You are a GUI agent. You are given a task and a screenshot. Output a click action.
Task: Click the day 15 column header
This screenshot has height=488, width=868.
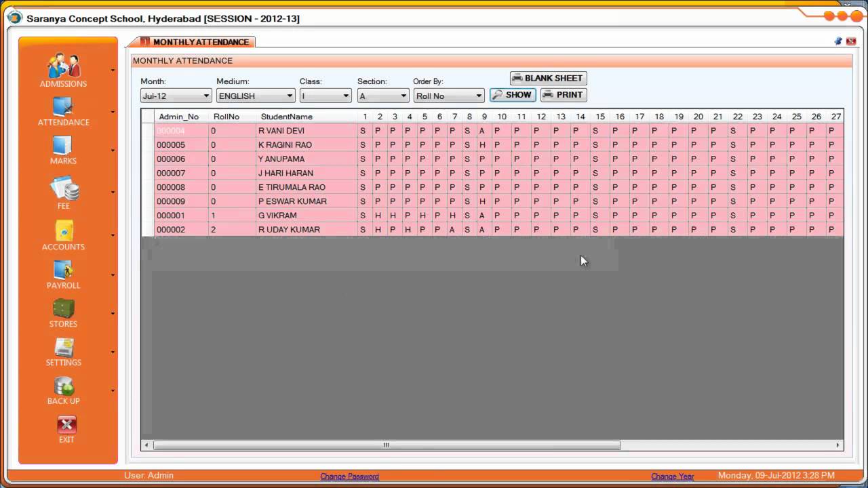coord(600,117)
